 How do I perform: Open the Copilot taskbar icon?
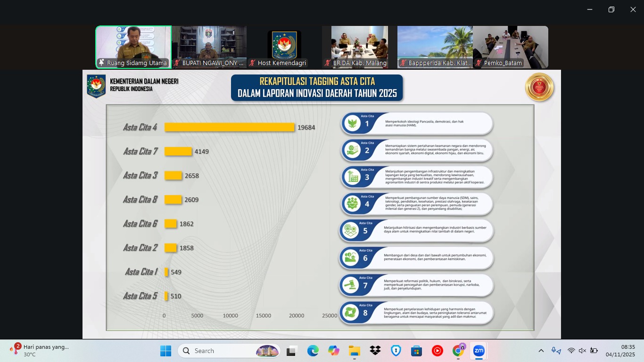click(334, 351)
